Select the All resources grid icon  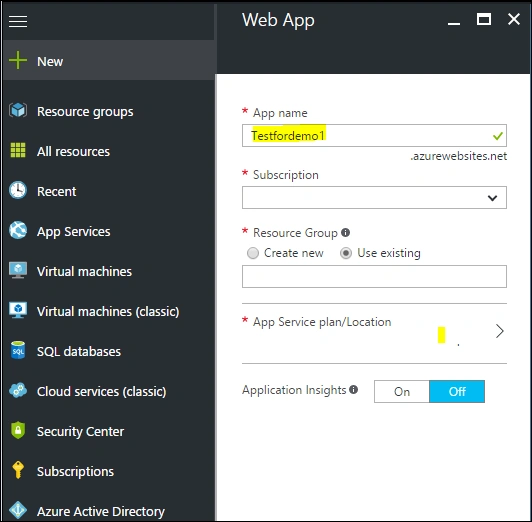(x=18, y=150)
